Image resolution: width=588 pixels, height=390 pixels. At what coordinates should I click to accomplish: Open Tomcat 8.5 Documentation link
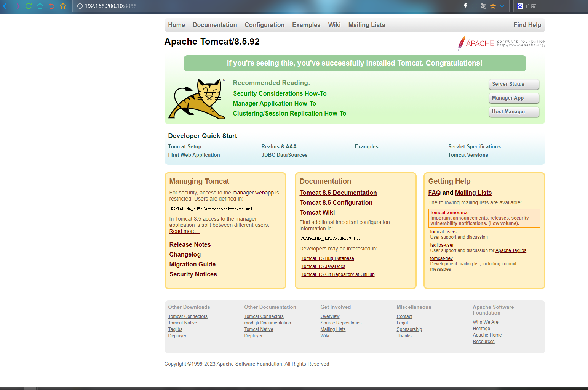point(339,193)
